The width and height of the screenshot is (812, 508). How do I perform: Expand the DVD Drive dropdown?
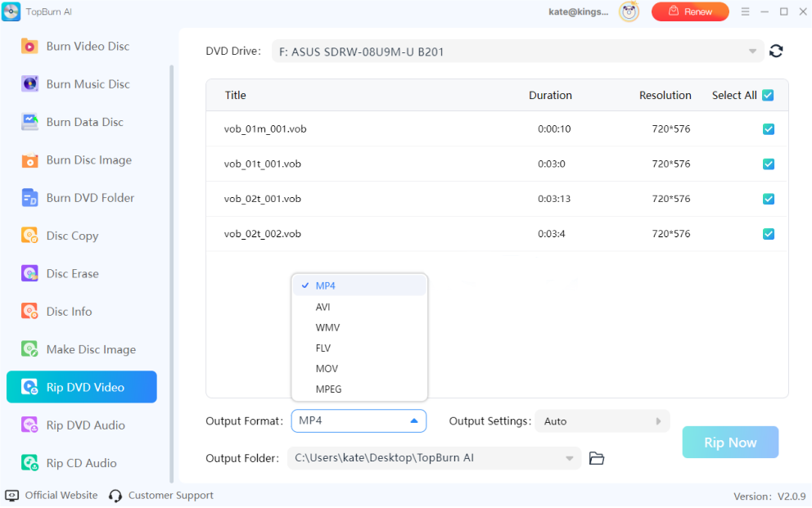pyautogui.click(x=752, y=50)
